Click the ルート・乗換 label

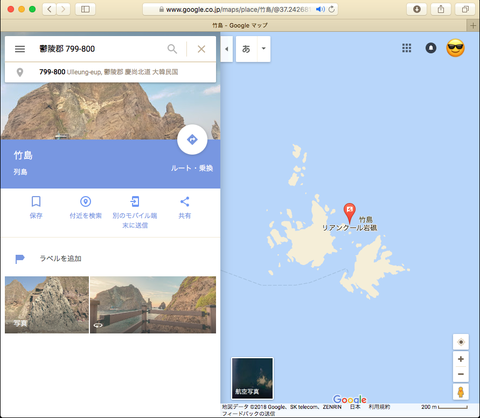[192, 168]
